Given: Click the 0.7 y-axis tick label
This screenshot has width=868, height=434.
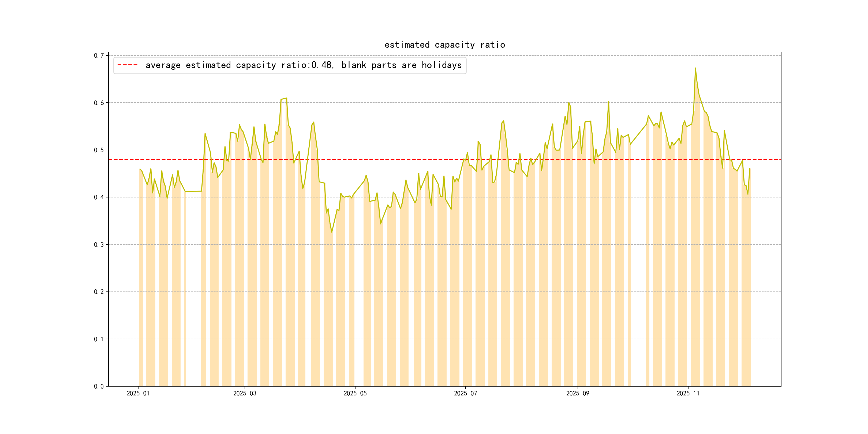Looking at the screenshot, I should [99, 56].
